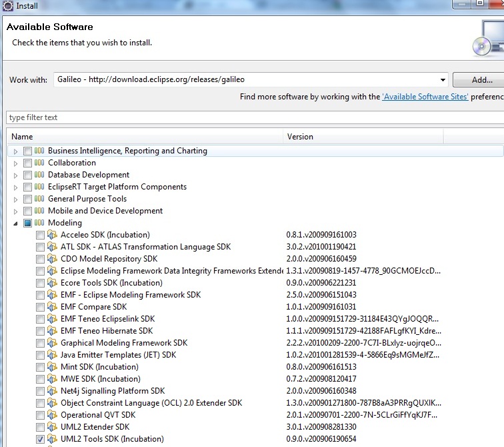This screenshot has width=504, height=447.
Task: Click the feature icon of Net4j Signalling Platform SDK
Action: click(52, 391)
